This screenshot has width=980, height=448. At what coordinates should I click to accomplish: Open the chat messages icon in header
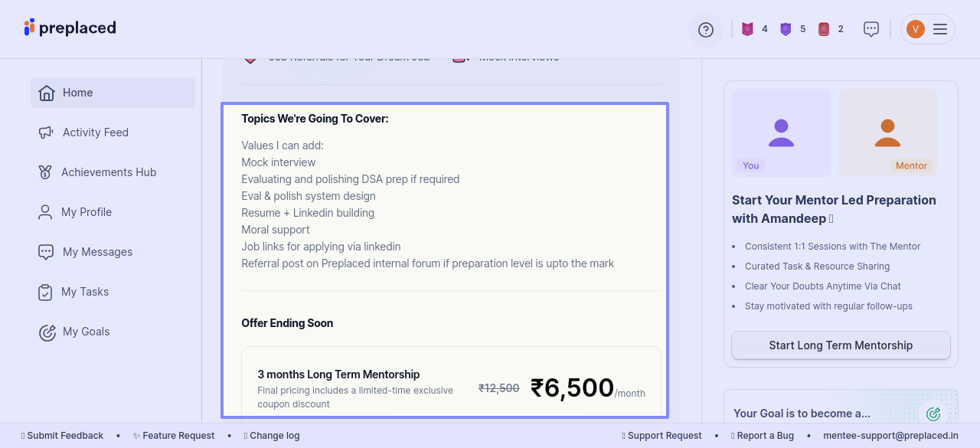[x=871, y=29]
